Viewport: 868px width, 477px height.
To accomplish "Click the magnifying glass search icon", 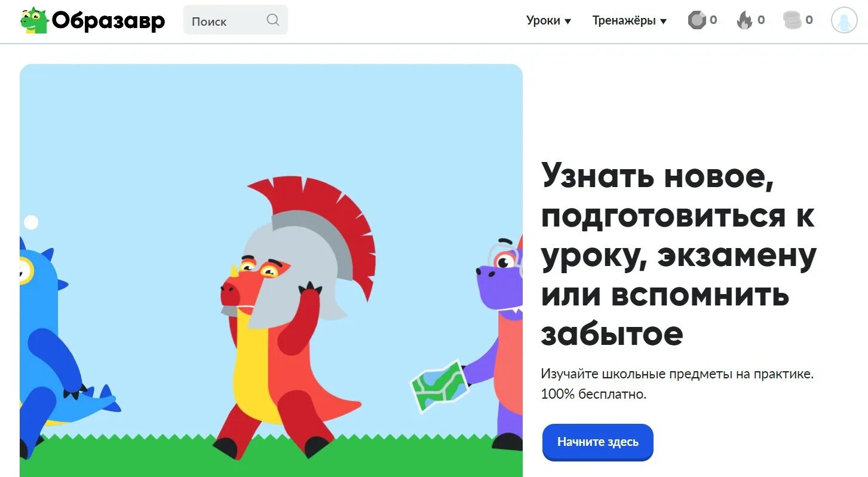I will tap(273, 20).
